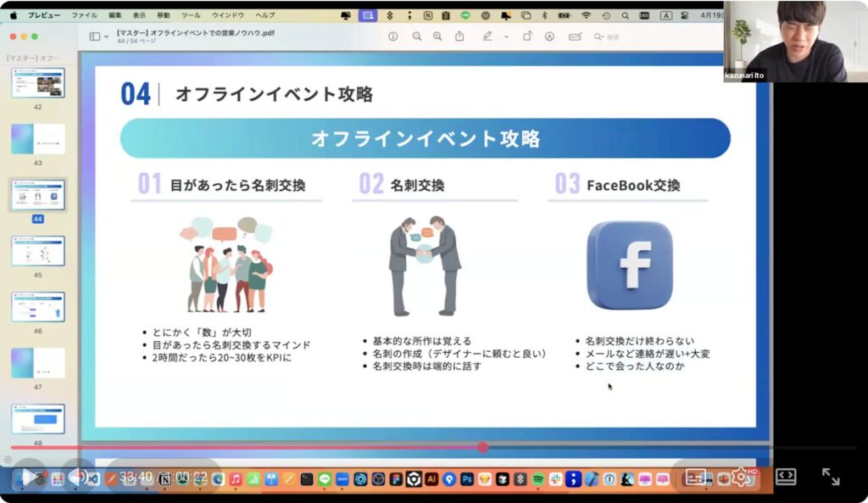868x503 pixels.
Task: Click the red video progress scrubber
Action: pyautogui.click(x=482, y=447)
